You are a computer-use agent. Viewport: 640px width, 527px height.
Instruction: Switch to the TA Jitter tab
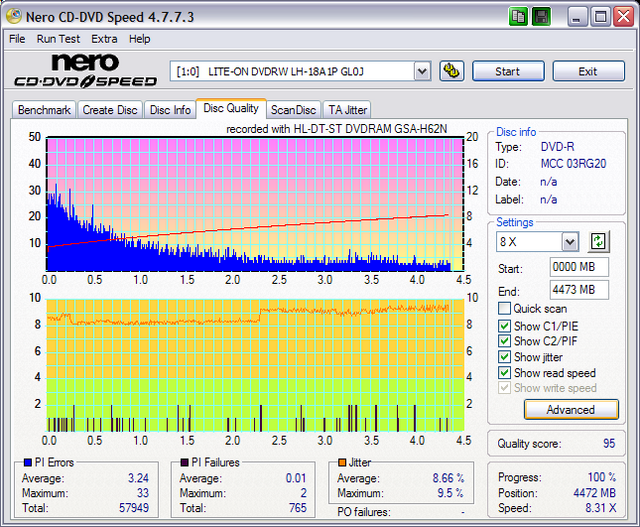coord(347,110)
